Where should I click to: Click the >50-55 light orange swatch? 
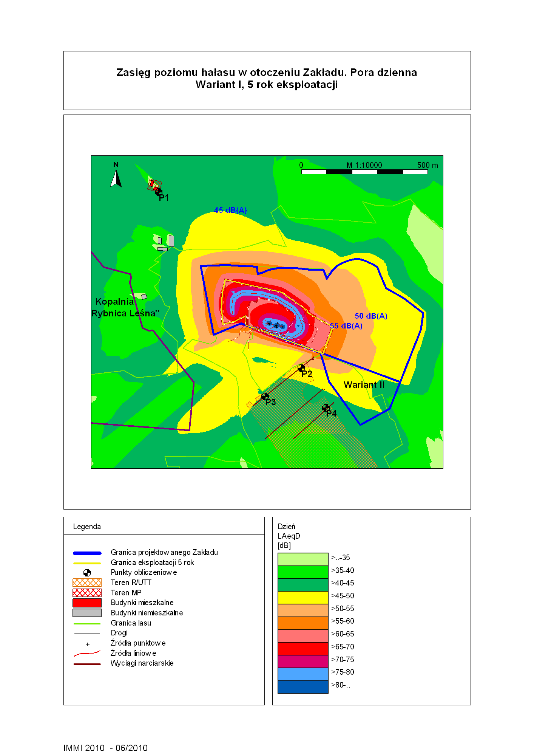click(x=303, y=610)
